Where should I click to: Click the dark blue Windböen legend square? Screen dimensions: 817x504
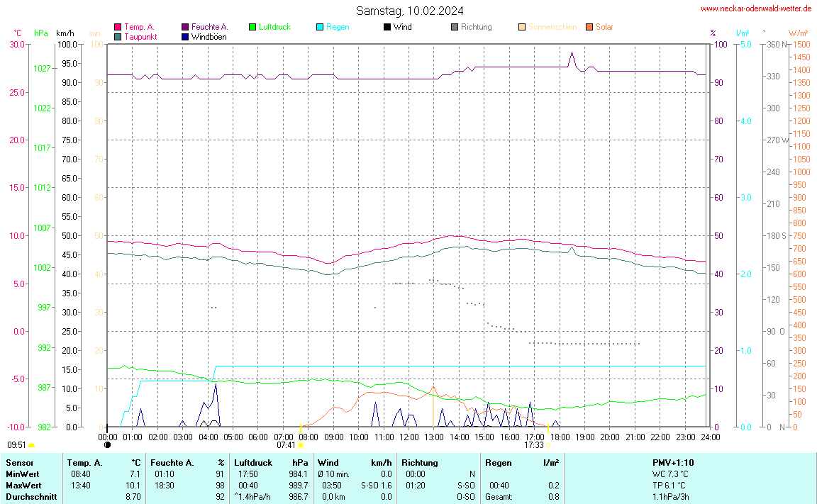point(185,37)
